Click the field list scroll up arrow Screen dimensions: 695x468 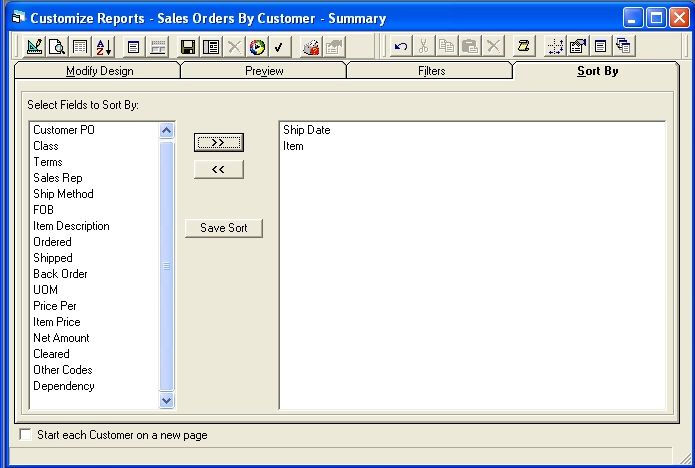(x=166, y=130)
